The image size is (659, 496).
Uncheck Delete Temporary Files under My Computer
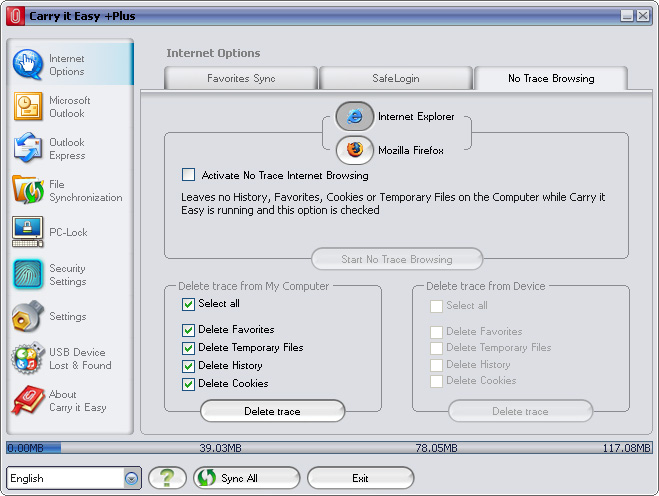[x=188, y=348]
